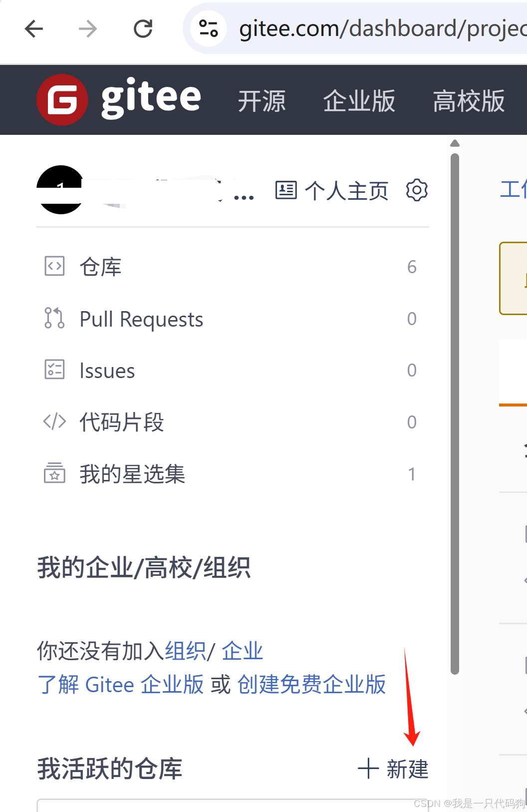Viewport: 527px width, 812px height.
Task: Go to 个人主页 profile page
Action: (332, 191)
